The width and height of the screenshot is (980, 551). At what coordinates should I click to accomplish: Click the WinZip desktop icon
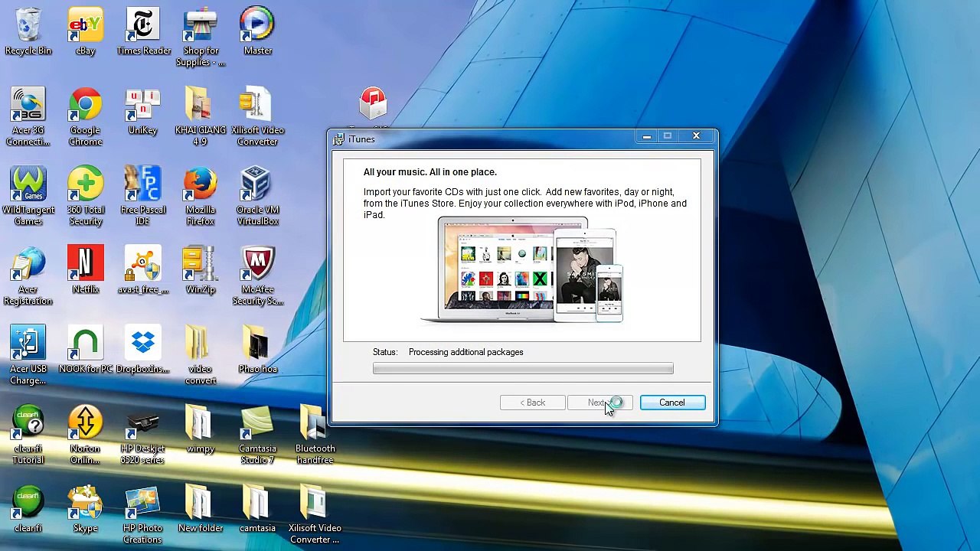200,269
